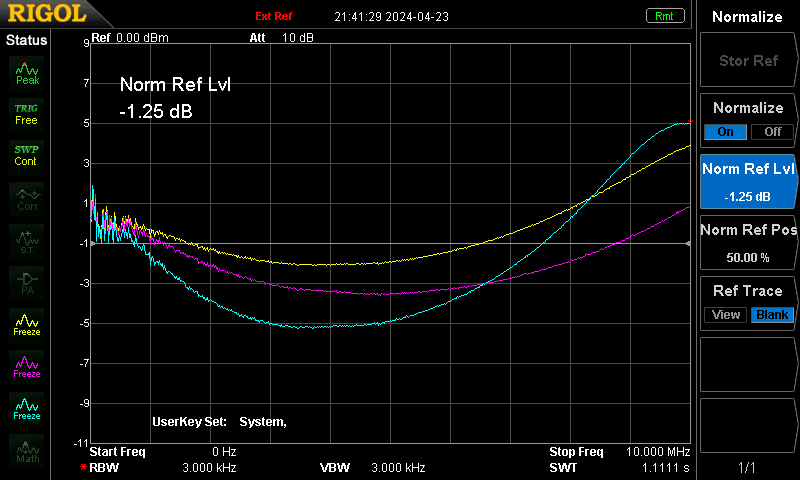Click the -1.25 dB overlay value on graph
800x480 pixels.
[156, 111]
